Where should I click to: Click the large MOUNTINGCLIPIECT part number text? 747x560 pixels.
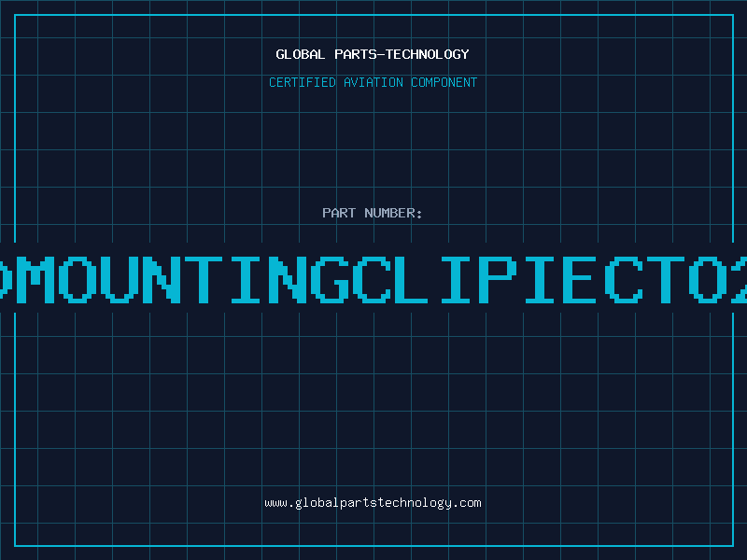373,279
